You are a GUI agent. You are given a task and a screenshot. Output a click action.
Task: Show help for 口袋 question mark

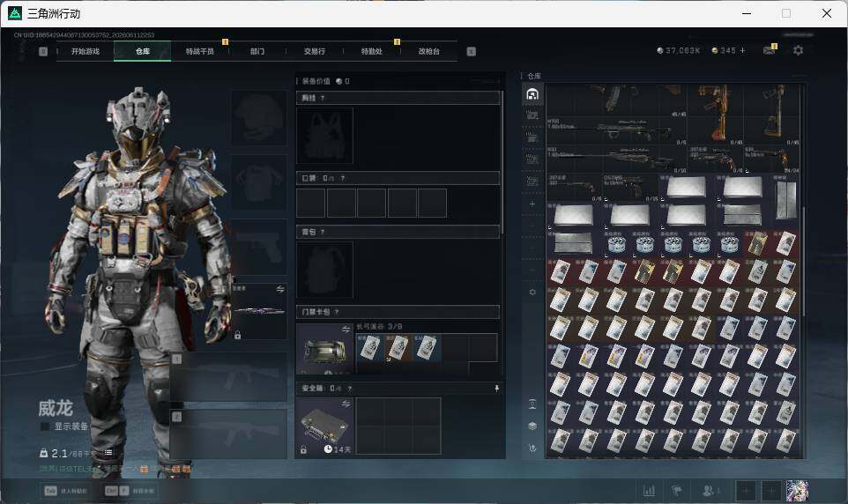(342, 178)
